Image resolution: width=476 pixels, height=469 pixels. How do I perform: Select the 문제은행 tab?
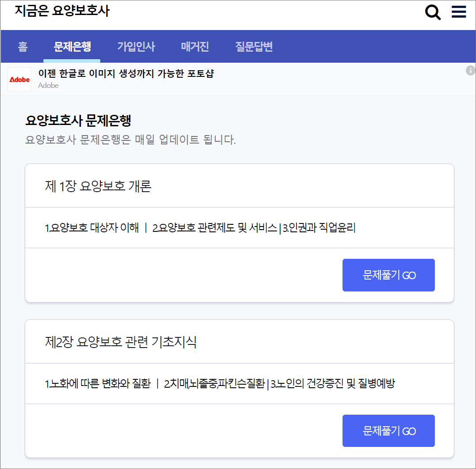(72, 46)
